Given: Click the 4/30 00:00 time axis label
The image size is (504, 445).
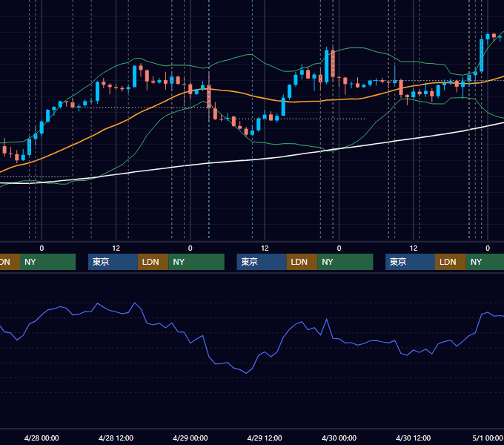Looking at the screenshot, I should pyautogui.click(x=339, y=438).
